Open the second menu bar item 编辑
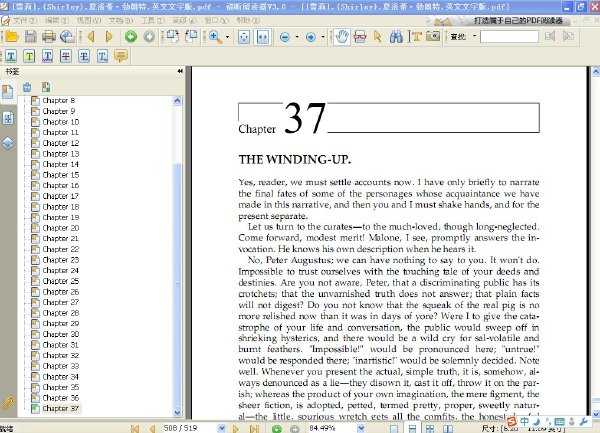This screenshot has height=433, width=600. coord(57,20)
